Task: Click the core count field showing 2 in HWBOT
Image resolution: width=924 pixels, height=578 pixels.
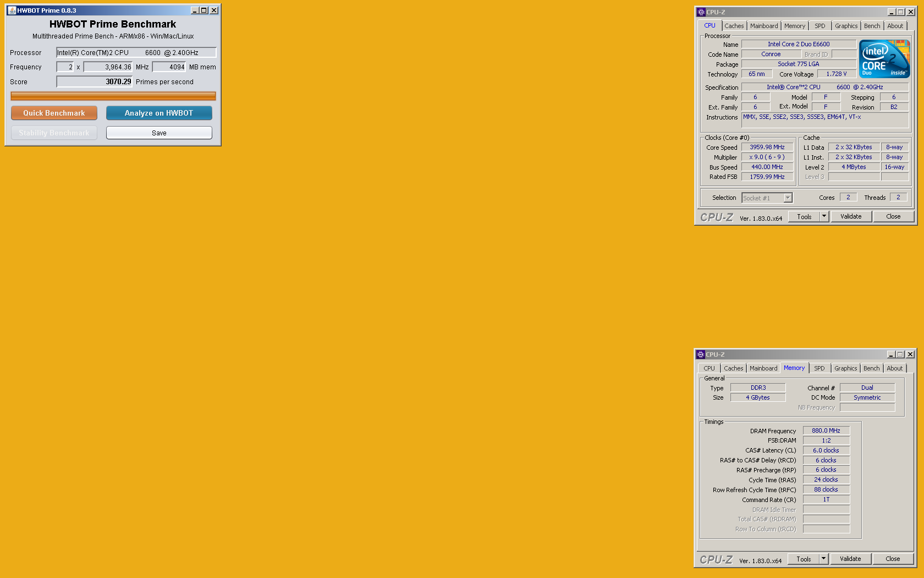Action: point(65,67)
